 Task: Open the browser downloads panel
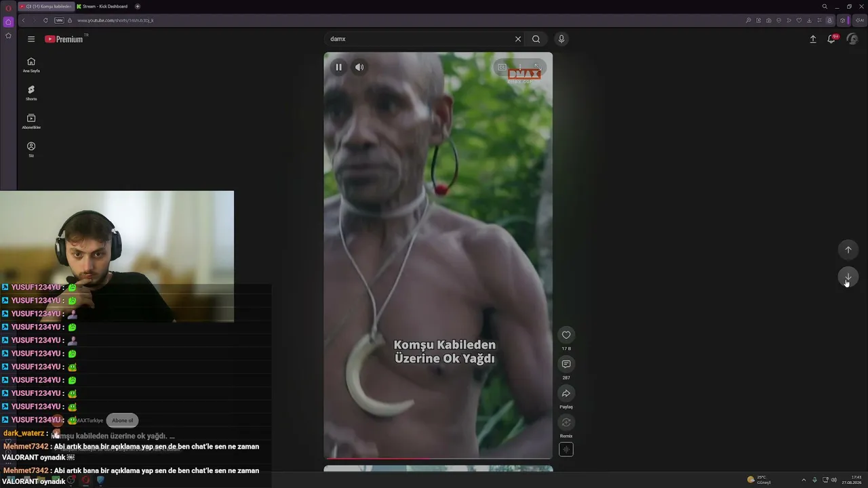pos(809,20)
